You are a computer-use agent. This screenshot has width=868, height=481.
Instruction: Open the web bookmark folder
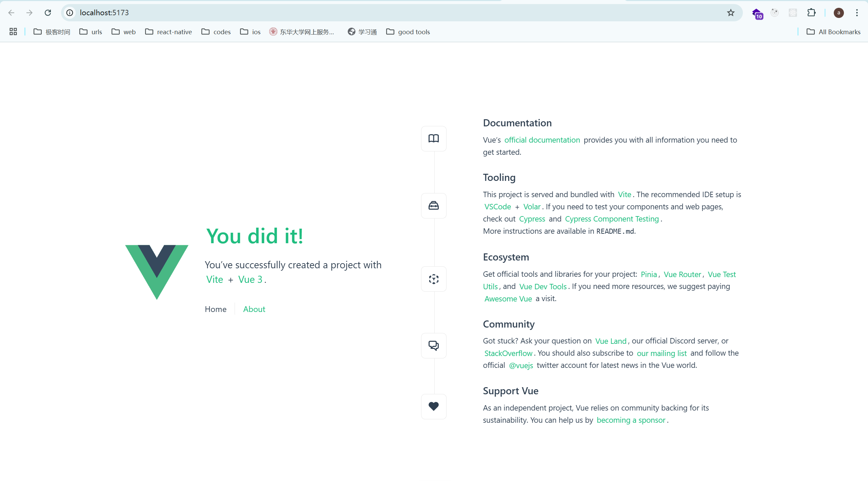click(123, 32)
